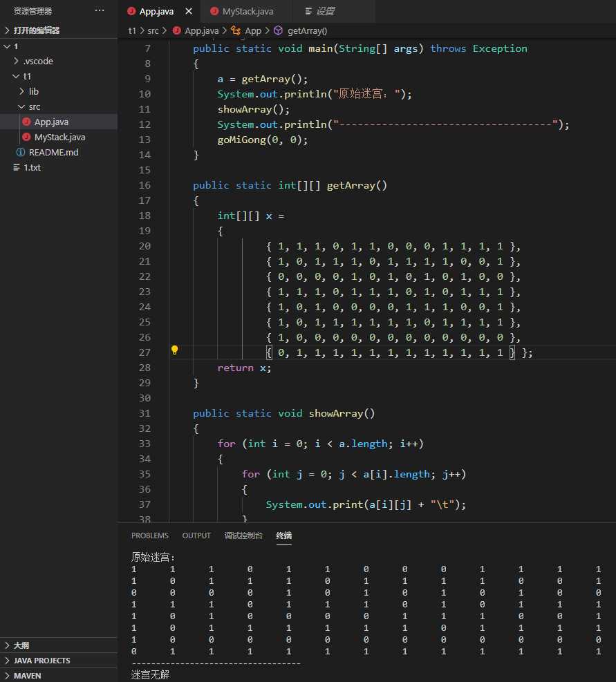Click breadcrumb t1

click(132, 31)
